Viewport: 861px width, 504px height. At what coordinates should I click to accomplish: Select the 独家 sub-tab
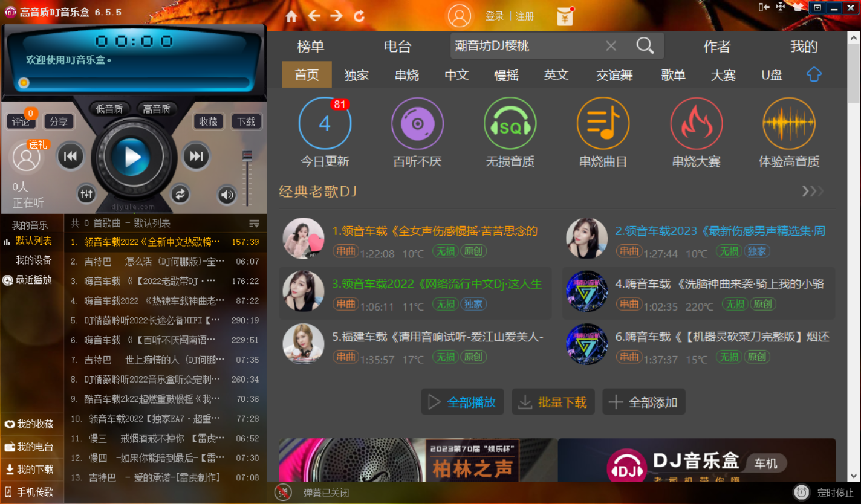click(x=357, y=75)
